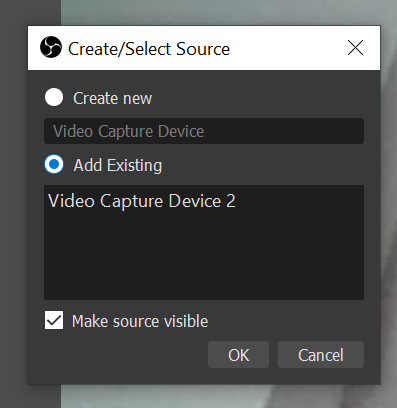This screenshot has width=397, height=408.
Task: Click the Cancel button
Action: 321,355
